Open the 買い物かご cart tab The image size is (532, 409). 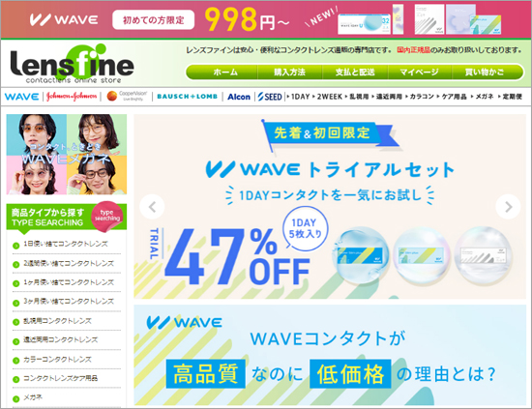[485, 73]
